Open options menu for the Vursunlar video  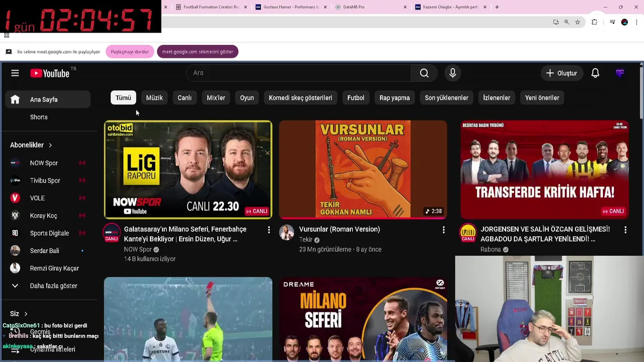[x=443, y=230]
